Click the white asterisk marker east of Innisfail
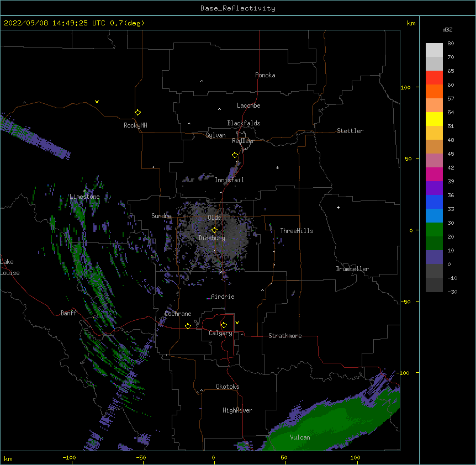Viewport: 476px width, 465px height. pos(277,167)
